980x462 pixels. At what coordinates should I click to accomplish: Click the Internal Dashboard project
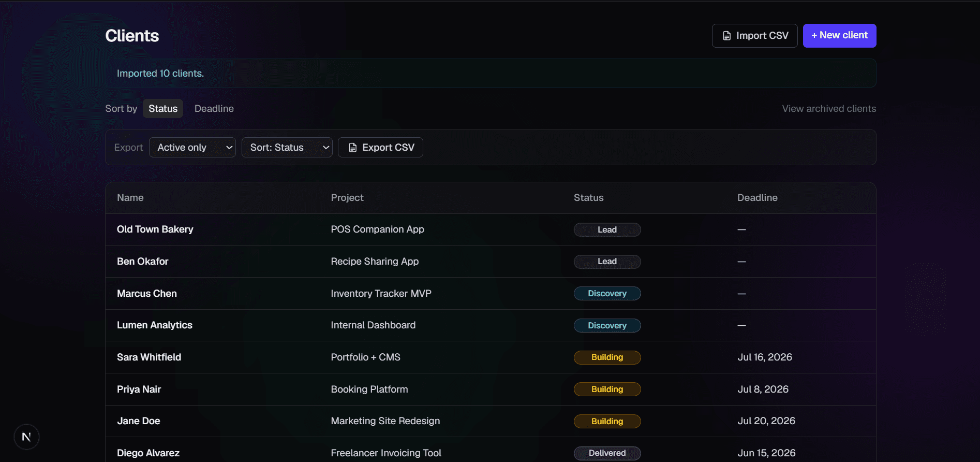click(374, 325)
